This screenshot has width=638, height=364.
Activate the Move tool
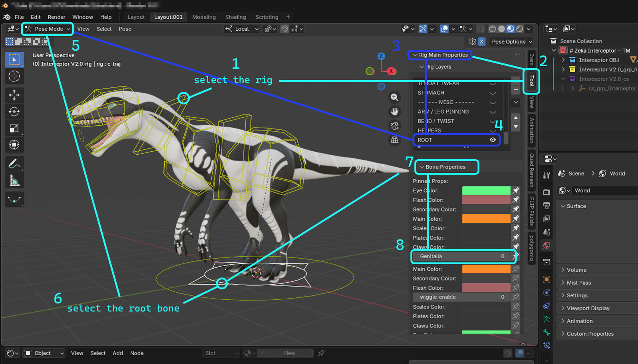14,95
